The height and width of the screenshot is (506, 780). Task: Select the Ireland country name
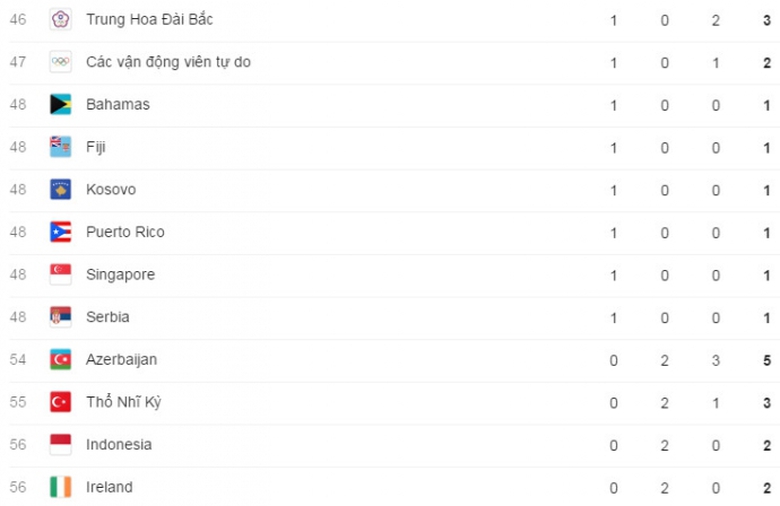pos(109,487)
